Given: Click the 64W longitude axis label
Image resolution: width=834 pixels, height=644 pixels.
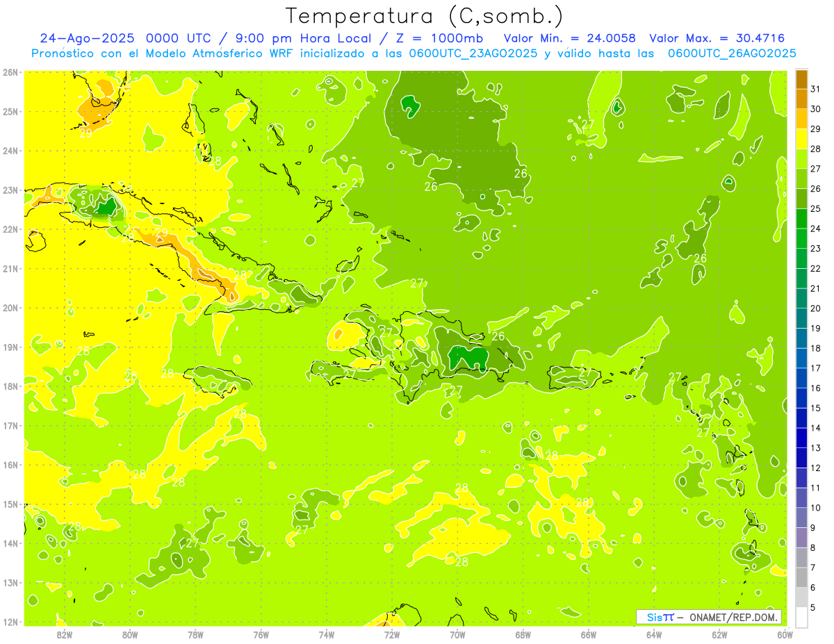Looking at the screenshot, I should (x=654, y=634).
